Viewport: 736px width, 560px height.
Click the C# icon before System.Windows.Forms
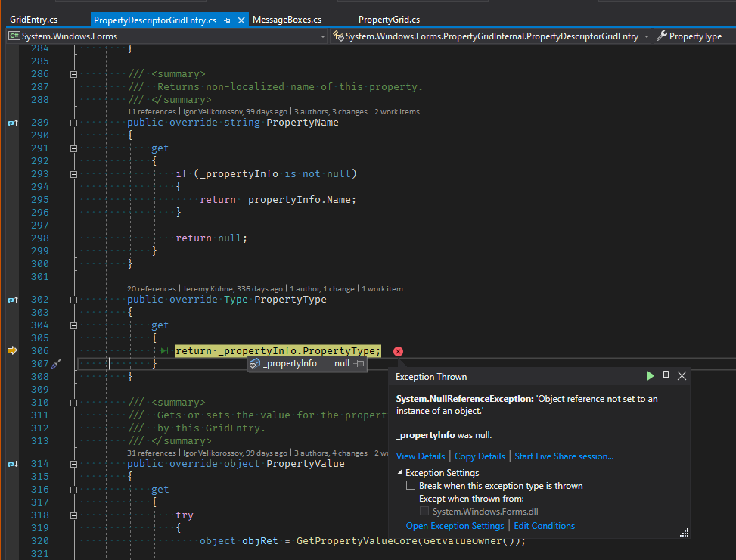[13, 36]
